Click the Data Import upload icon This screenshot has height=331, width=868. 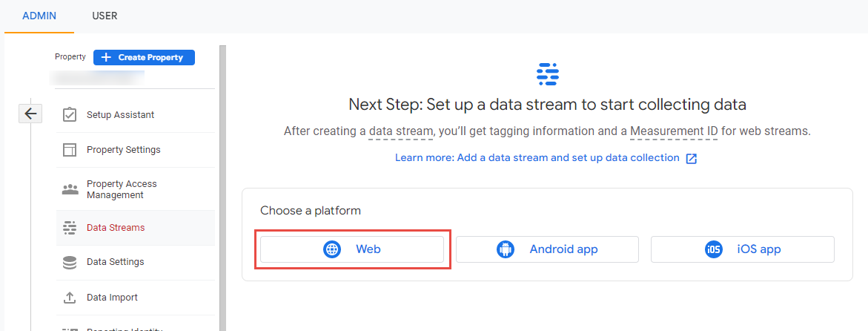tap(70, 298)
